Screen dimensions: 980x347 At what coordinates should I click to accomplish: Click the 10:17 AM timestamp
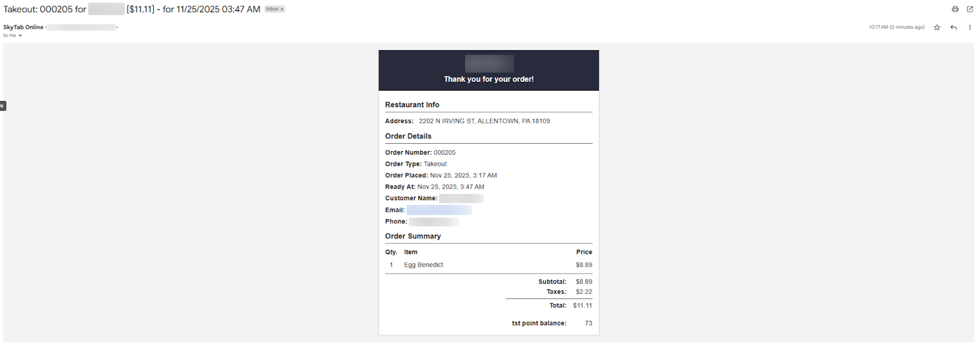896,28
